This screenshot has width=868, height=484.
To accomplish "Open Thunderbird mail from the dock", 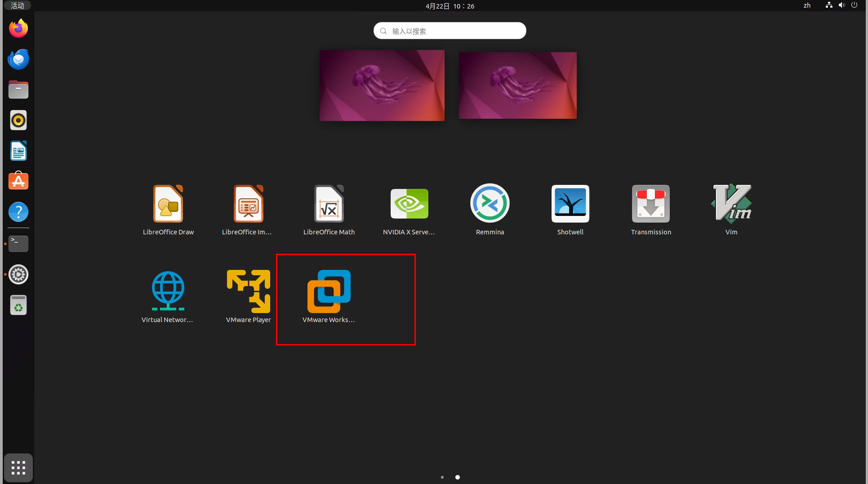I will tap(18, 59).
